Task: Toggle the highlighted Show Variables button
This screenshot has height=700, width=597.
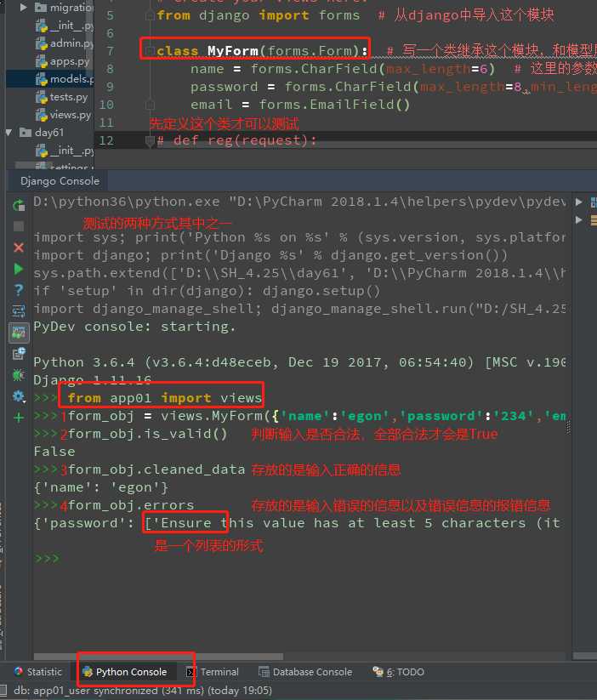Action: pos(19,333)
